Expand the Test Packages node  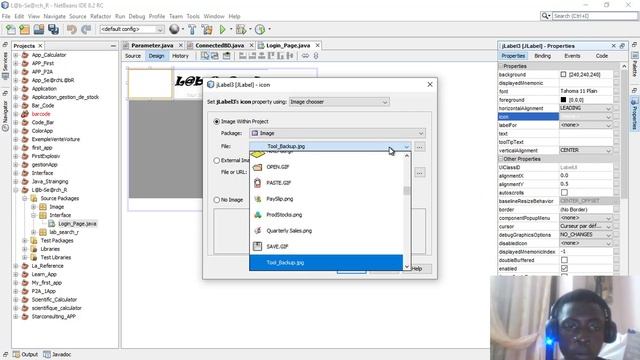point(25,240)
